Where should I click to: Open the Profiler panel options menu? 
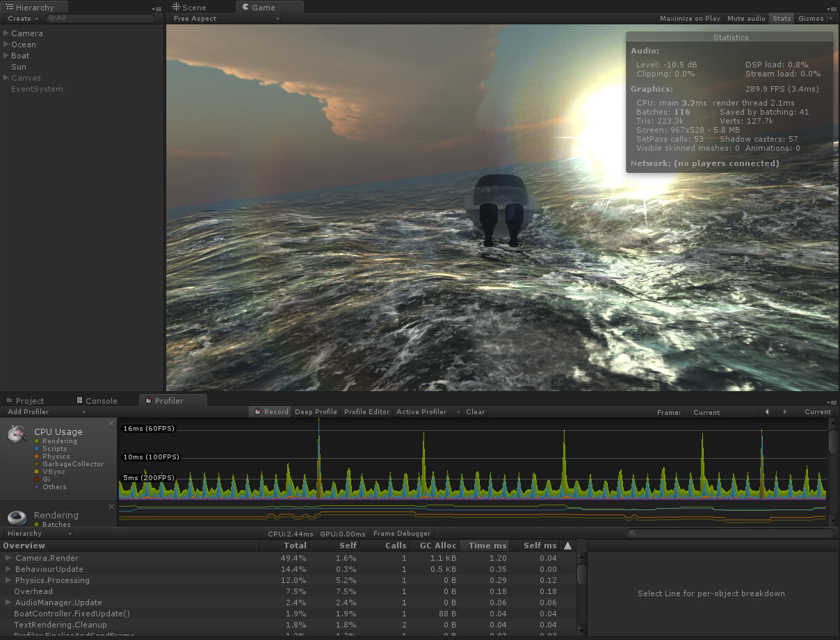click(x=832, y=402)
